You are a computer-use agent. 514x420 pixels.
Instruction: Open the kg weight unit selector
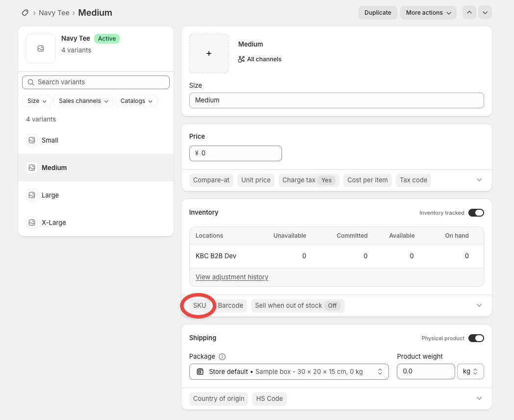pyautogui.click(x=470, y=371)
